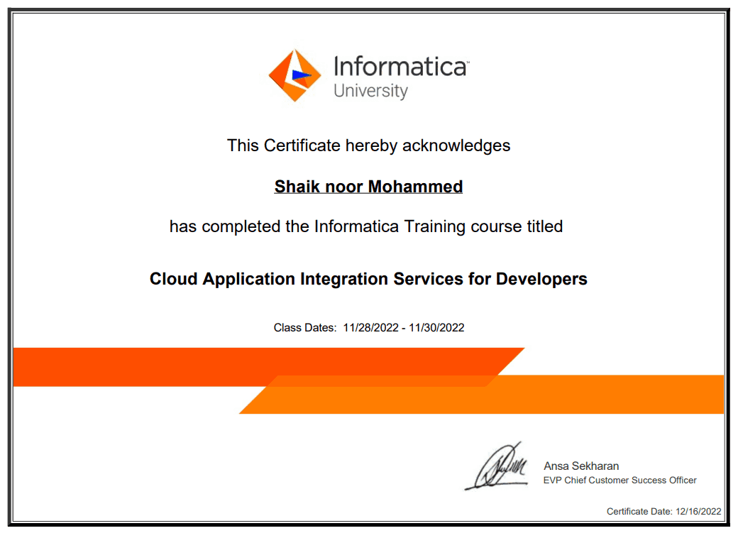The image size is (743, 560).
Task: Click "has completed the Informatica Training course titled"
Action: pos(366,226)
